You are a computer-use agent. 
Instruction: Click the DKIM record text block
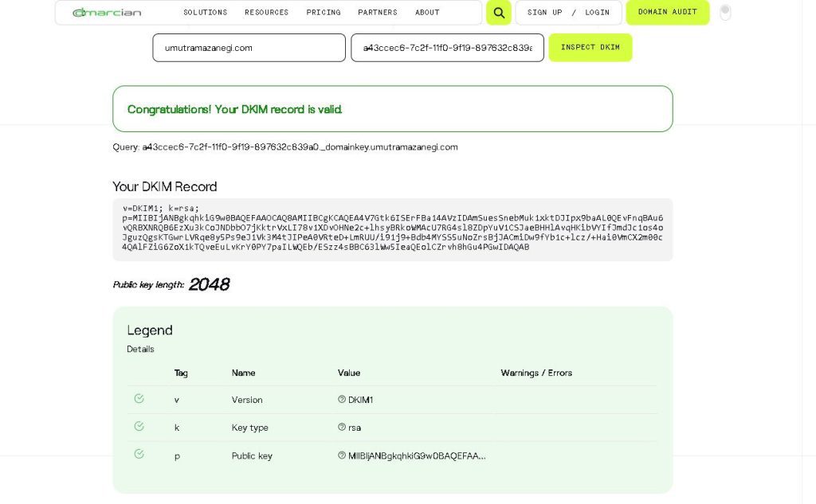[392, 229]
